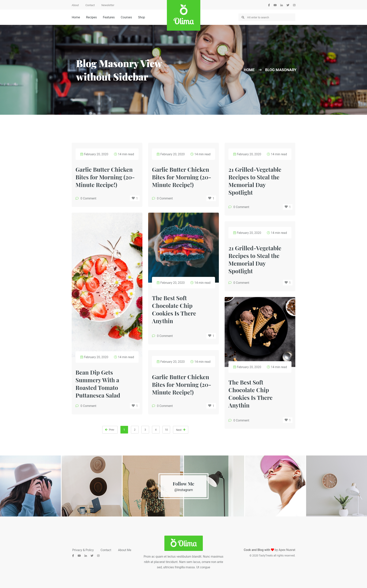Open footer Twitter icon

click(92, 556)
